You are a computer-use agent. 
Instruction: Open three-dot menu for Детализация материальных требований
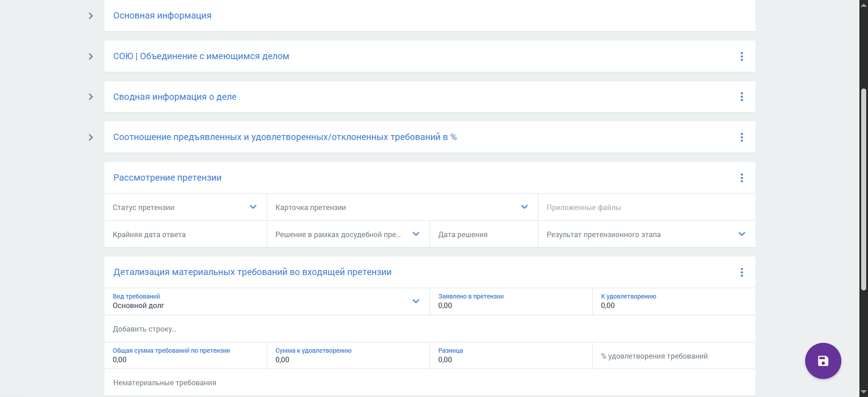coord(741,272)
